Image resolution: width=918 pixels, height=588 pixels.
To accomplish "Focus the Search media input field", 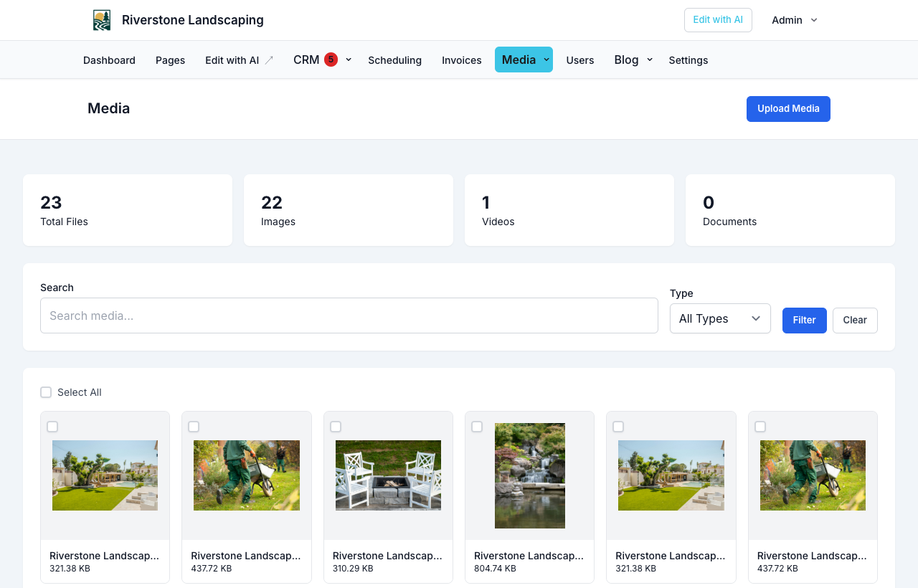I will pyautogui.click(x=349, y=316).
